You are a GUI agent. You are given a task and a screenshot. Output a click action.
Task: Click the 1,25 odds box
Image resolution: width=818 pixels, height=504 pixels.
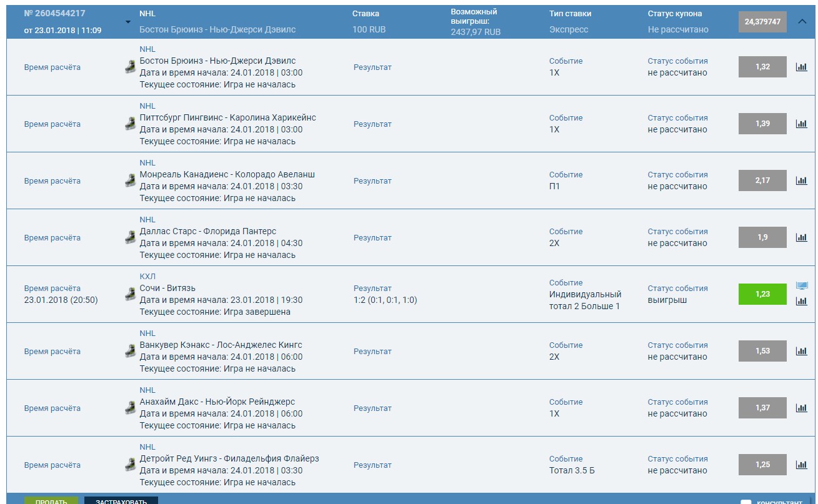click(762, 465)
